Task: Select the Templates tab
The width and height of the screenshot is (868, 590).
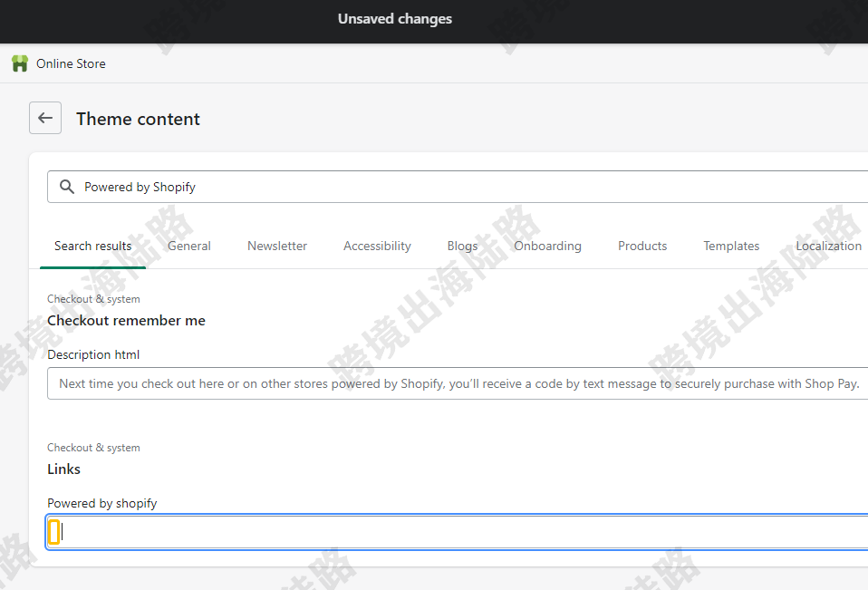Action: [731, 246]
